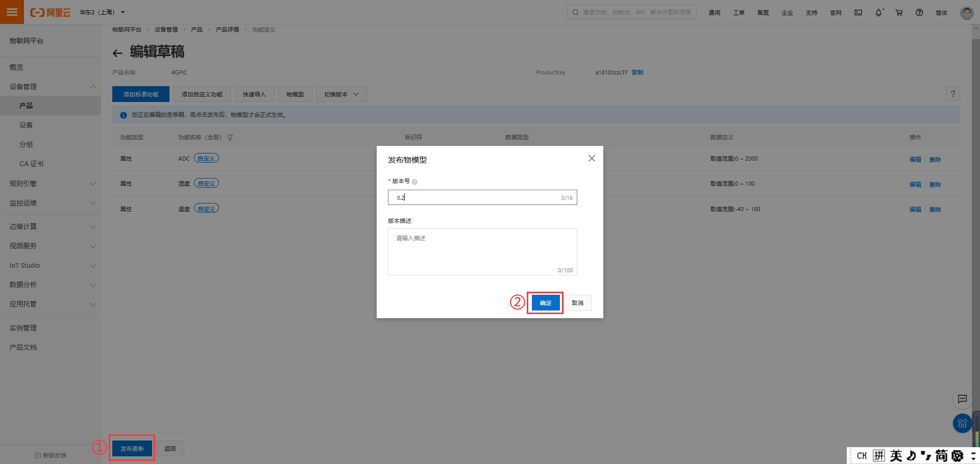
Task: Copy the ProductKey with 复制 link
Action: coord(638,72)
